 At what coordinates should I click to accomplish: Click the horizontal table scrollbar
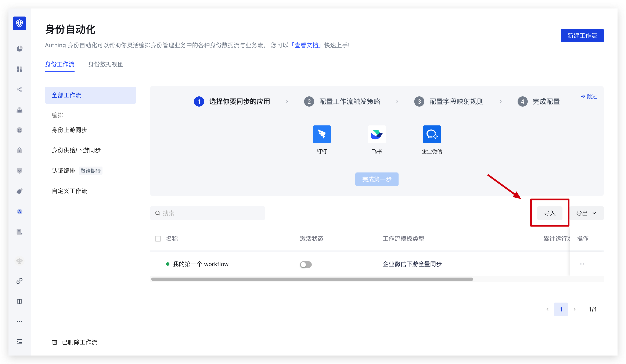tap(312, 279)
